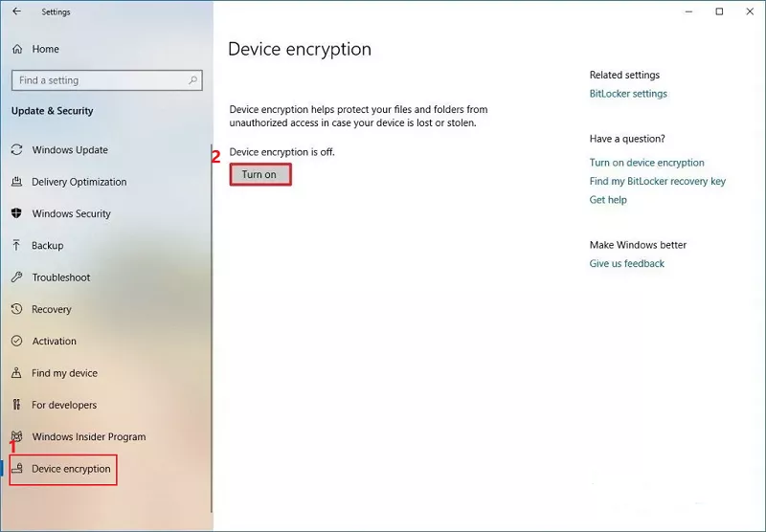Go to Windows Insider Program
Viewport: 766px width, 532px height.
click(88, 437)
